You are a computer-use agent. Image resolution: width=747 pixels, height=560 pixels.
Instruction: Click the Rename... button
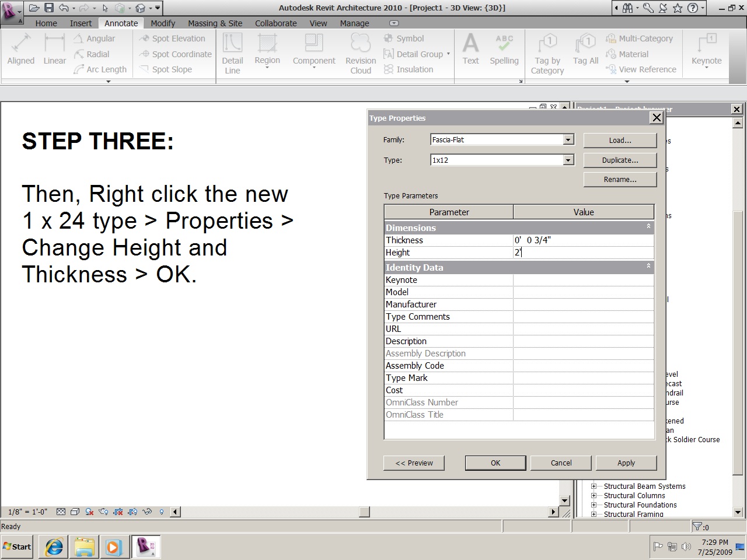coord(620,180)
